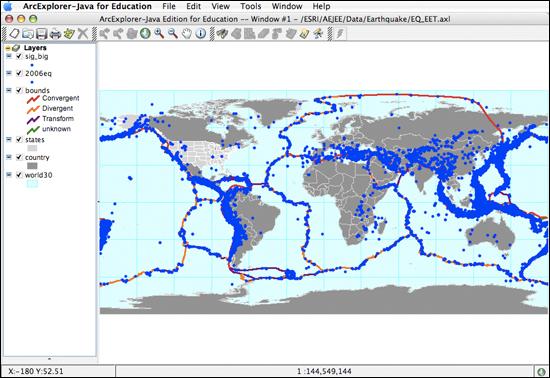The width and height of the screenshot is (550, 378).
Task: Open the Help menu
Action: [x=321, y=6]
